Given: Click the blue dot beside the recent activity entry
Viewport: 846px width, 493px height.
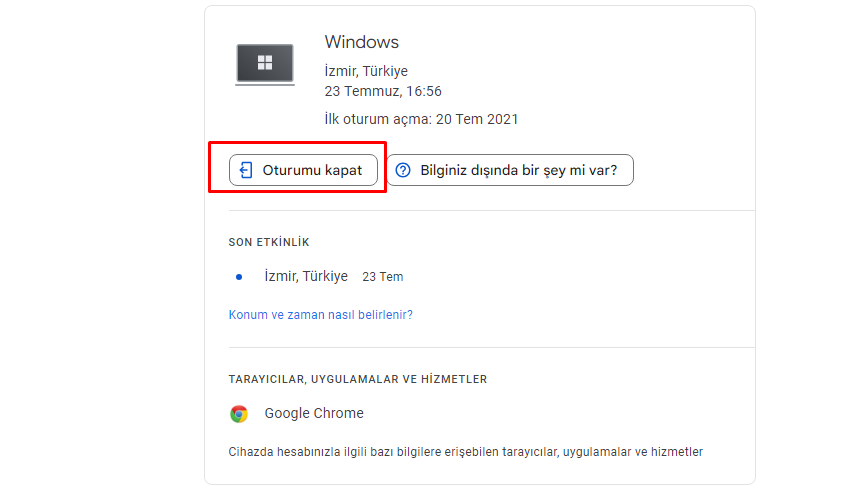Looking at the screenshot, I should (x=238, y=277).
